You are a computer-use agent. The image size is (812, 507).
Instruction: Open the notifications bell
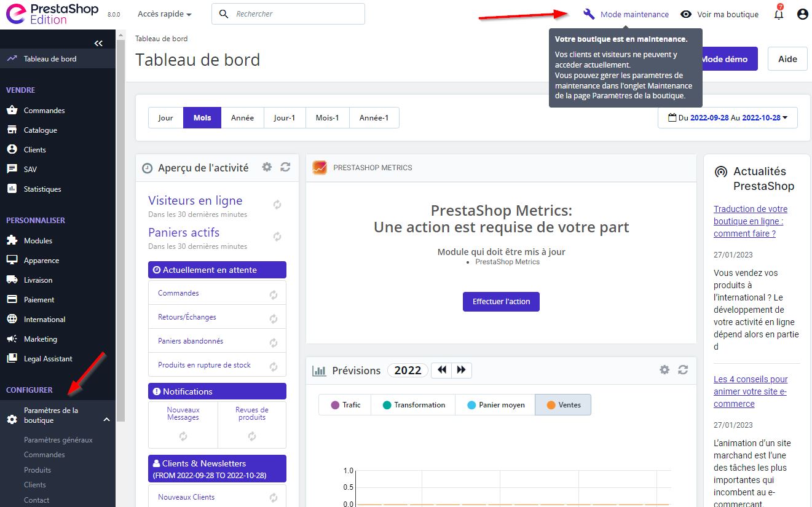779,14
